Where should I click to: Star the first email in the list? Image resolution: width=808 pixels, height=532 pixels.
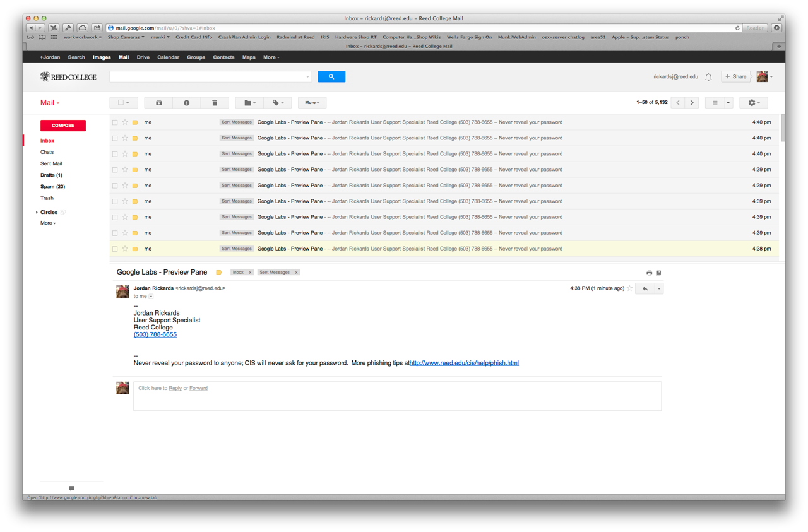[x=125, y=122]
